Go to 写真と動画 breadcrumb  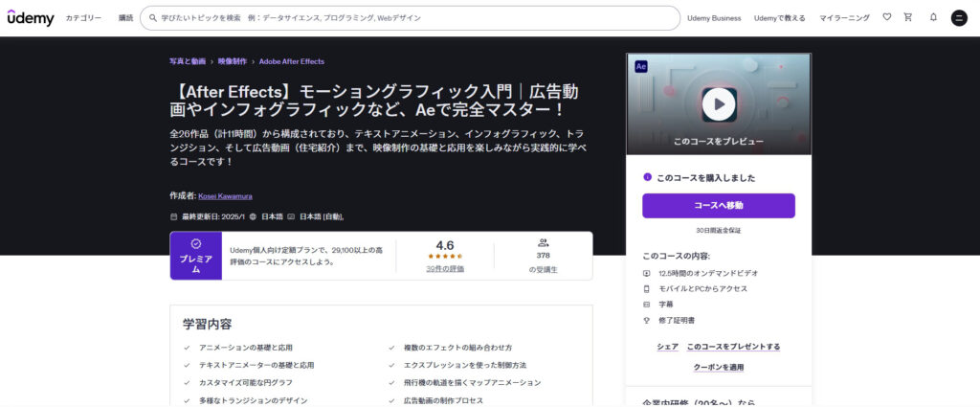[x=188, y=61]
